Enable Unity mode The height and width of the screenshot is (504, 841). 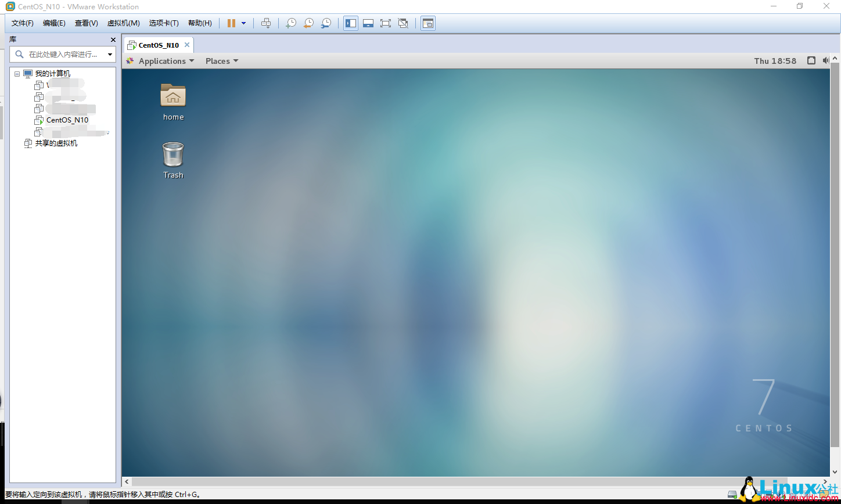[404, 23]
